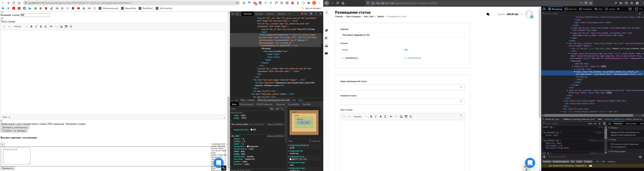
Task: Open Вычислено tab in Firefox sidebar
Action: (631, 124)
